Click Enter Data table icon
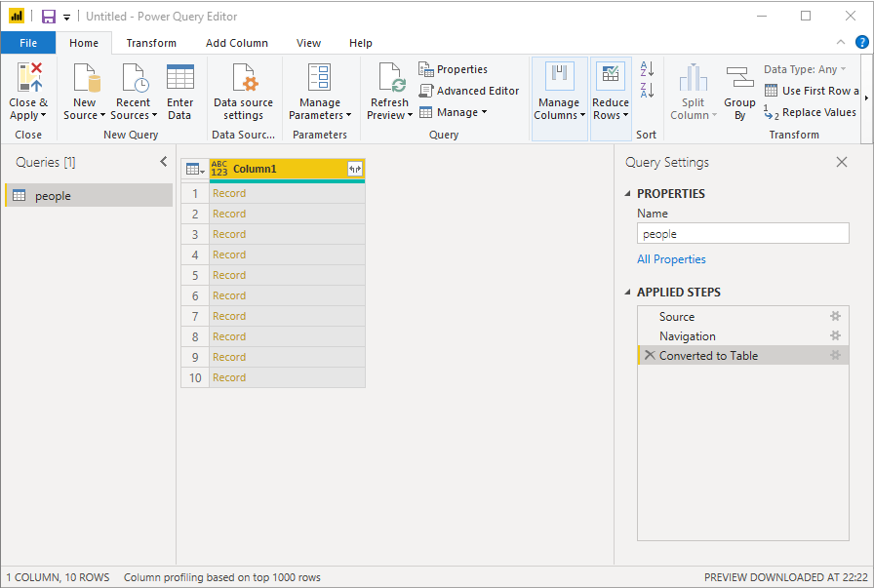The width and height of the screenshot is (874, 588). (180, 77)
